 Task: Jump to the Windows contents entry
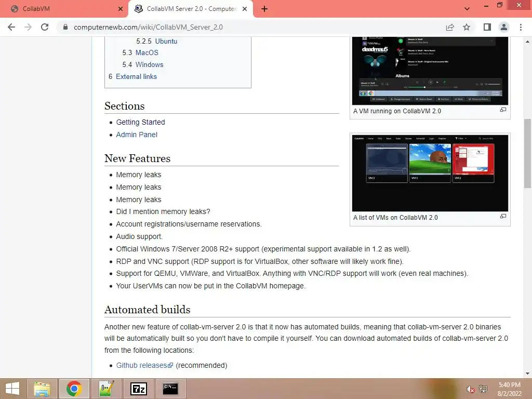coord(149,64)
